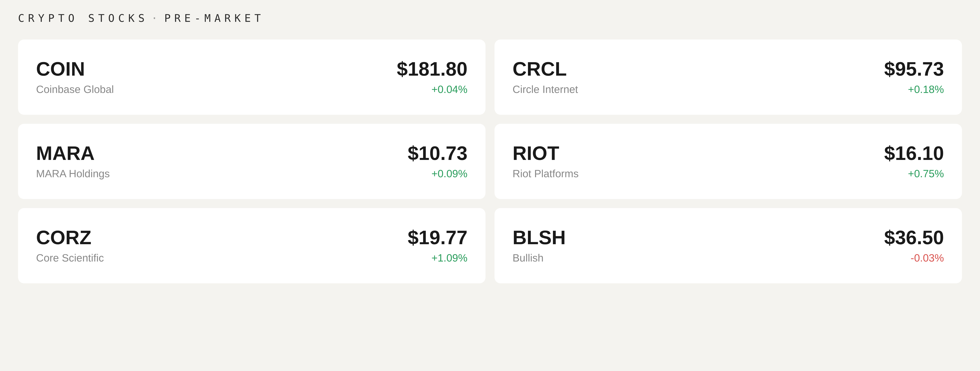Click the Coinbase Global company name

coord(75,90)
